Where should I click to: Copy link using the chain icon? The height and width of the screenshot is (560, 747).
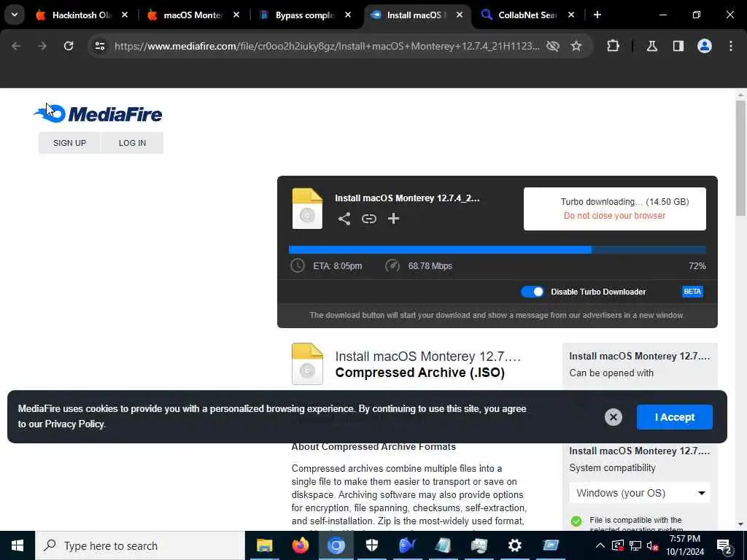pyautogui.click(x=368, y=219)
